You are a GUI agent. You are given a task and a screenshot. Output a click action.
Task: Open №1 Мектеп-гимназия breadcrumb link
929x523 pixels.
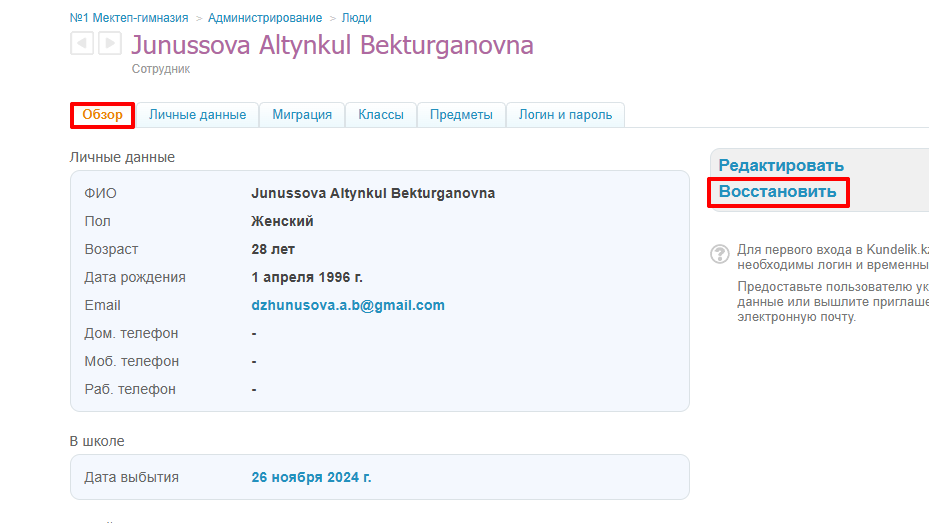click(x=129, y=18)
